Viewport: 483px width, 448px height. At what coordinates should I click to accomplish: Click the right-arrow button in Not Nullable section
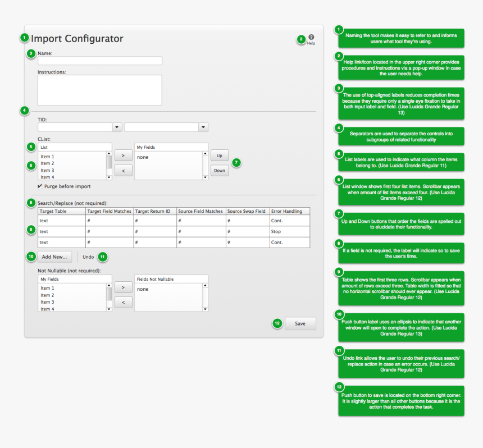(123, 287)
